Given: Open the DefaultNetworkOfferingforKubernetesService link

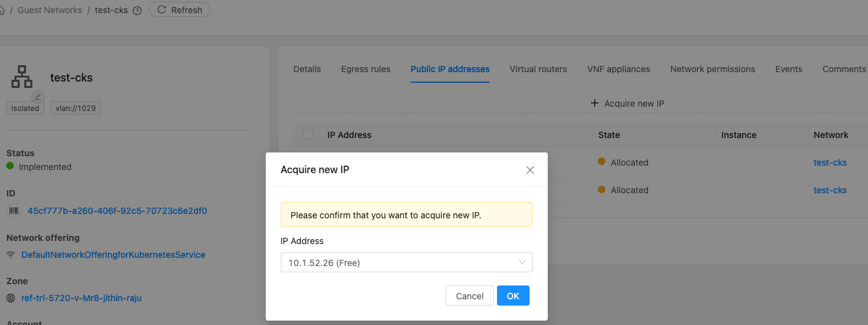Looking at the screenshot, I should pos(113,255).
